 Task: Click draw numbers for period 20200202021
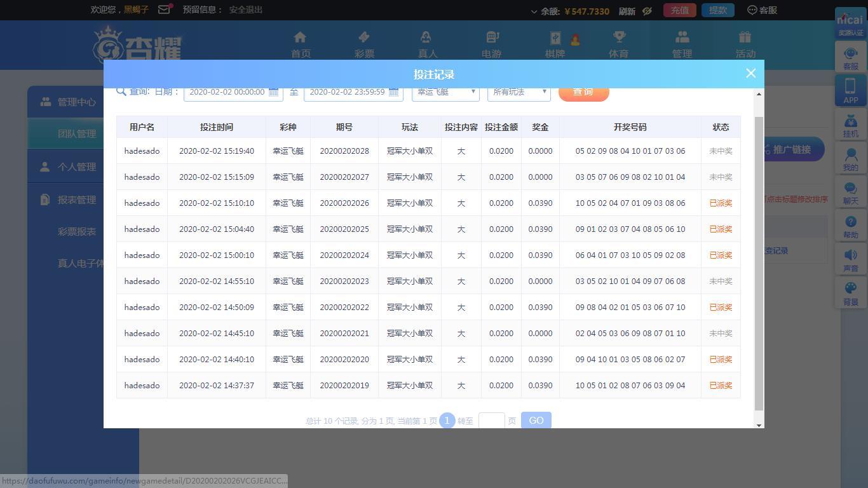point(630,334)
